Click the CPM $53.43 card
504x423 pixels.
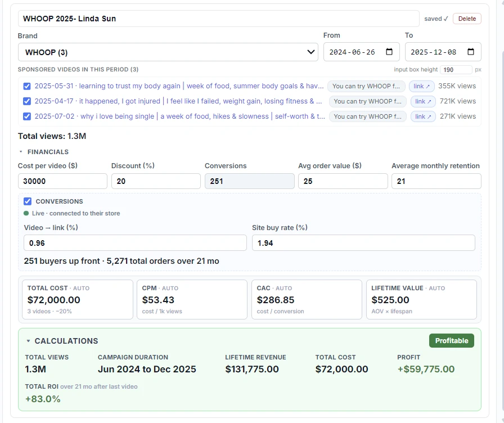[192, 300]
